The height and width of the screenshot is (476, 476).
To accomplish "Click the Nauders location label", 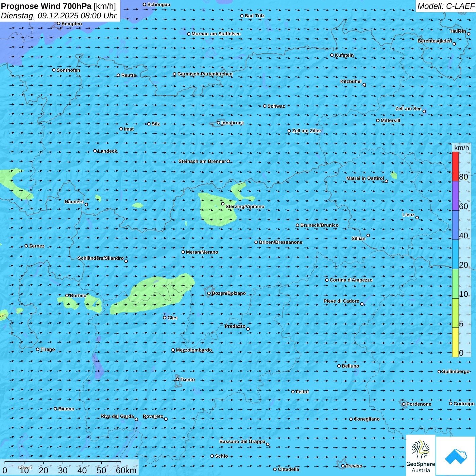I will click(74, 202).
